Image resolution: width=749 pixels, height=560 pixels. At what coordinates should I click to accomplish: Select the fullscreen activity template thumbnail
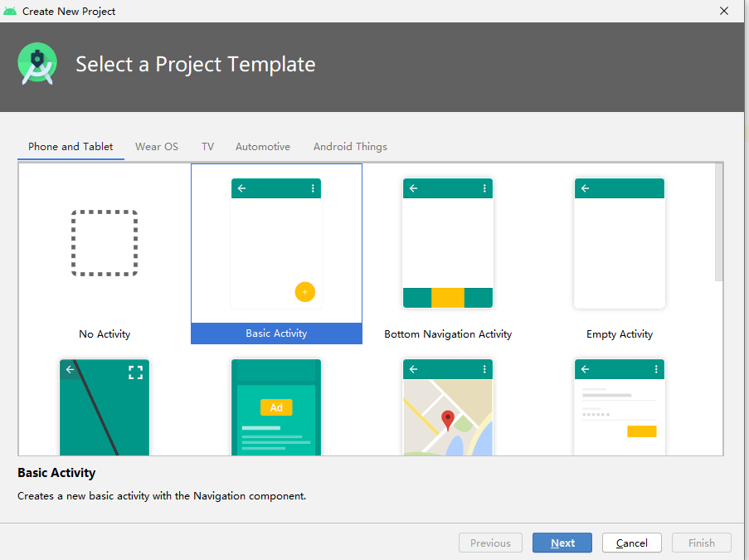(x=105, y=407)
